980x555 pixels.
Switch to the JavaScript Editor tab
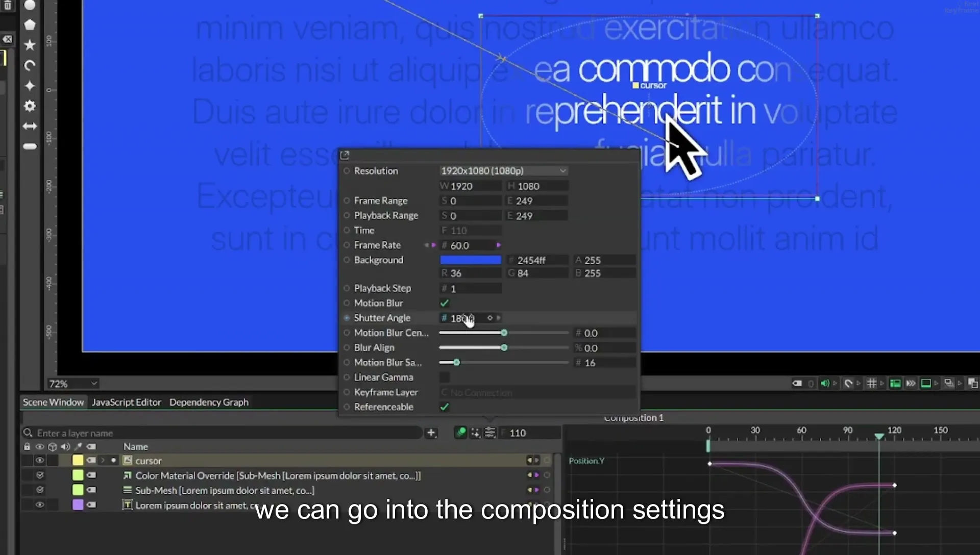point(127,402)
